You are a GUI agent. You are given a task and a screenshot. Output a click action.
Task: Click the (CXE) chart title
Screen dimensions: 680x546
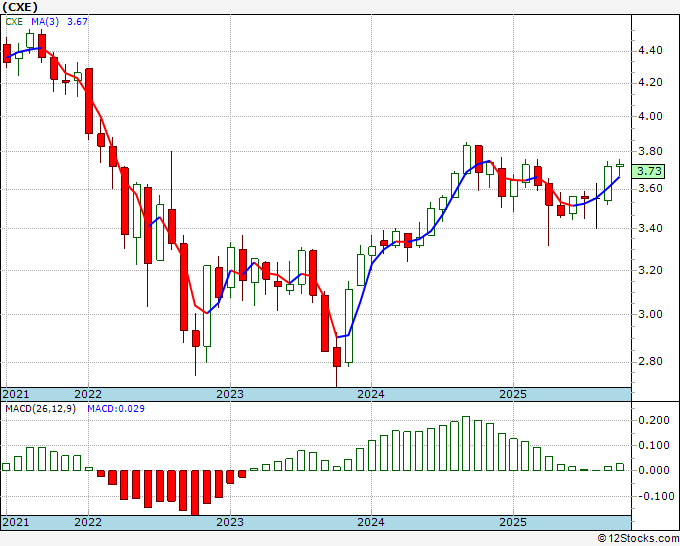click(x=20, y=7)
